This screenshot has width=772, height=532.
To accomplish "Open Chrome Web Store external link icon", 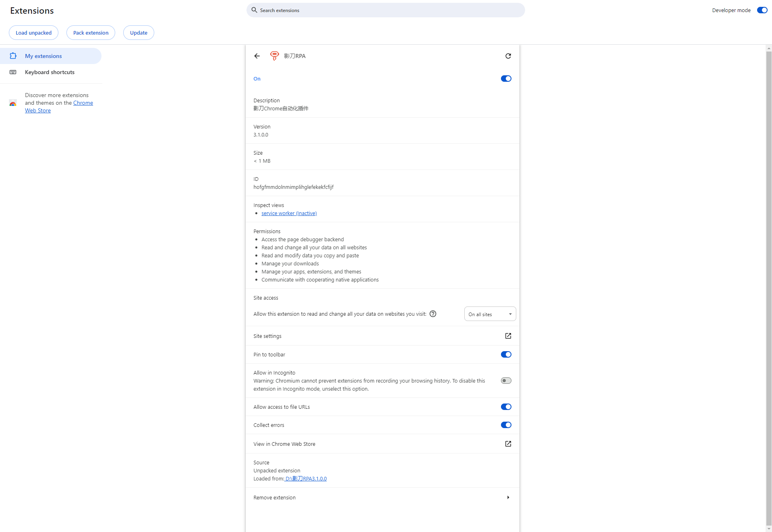I will [508, 444].
